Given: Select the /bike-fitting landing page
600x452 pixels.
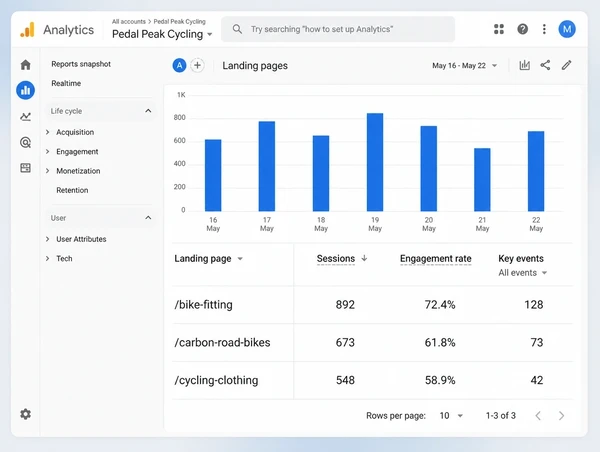Looking at the screenshot, I should [x=204, y=305].
